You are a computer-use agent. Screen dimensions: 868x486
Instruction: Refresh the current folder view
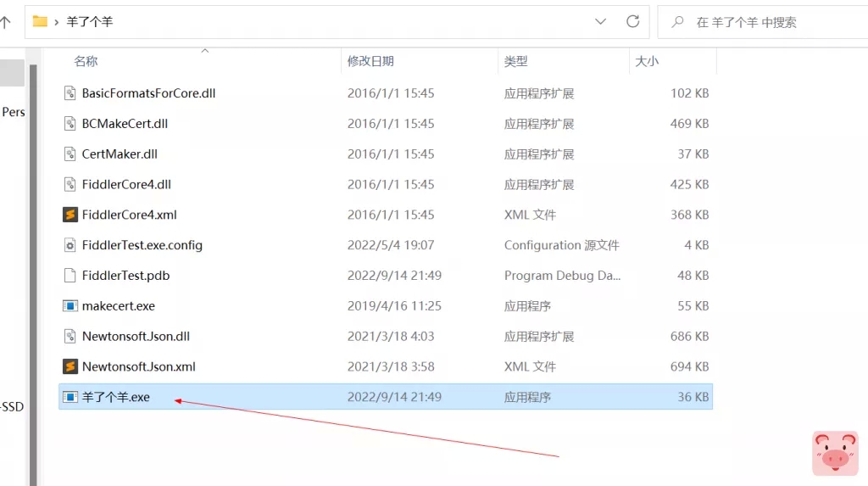[x=632, y=21]
